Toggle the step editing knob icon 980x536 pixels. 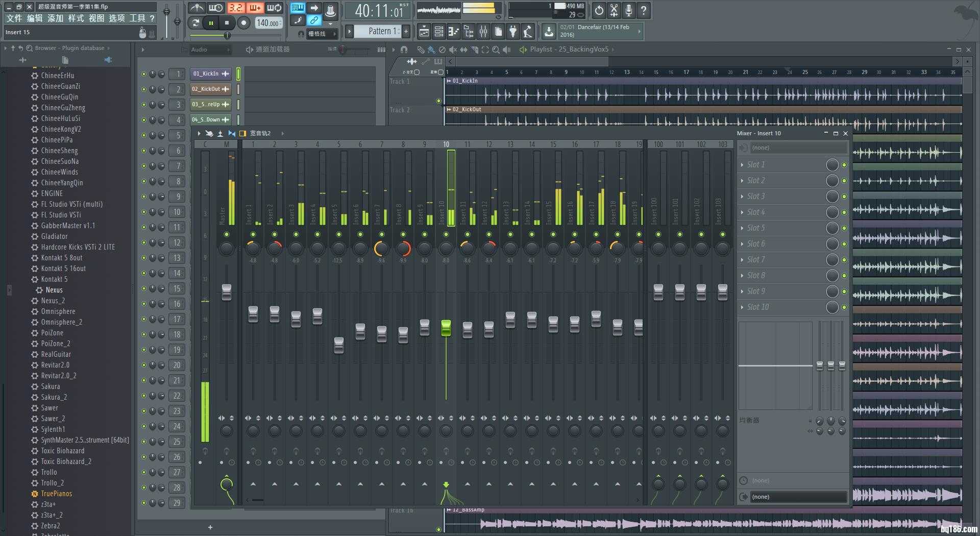(x=298, y=20)
